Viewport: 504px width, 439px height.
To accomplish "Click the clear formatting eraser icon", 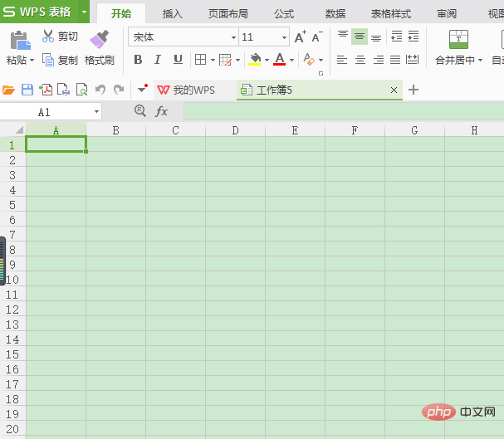I will pos(309,60).
